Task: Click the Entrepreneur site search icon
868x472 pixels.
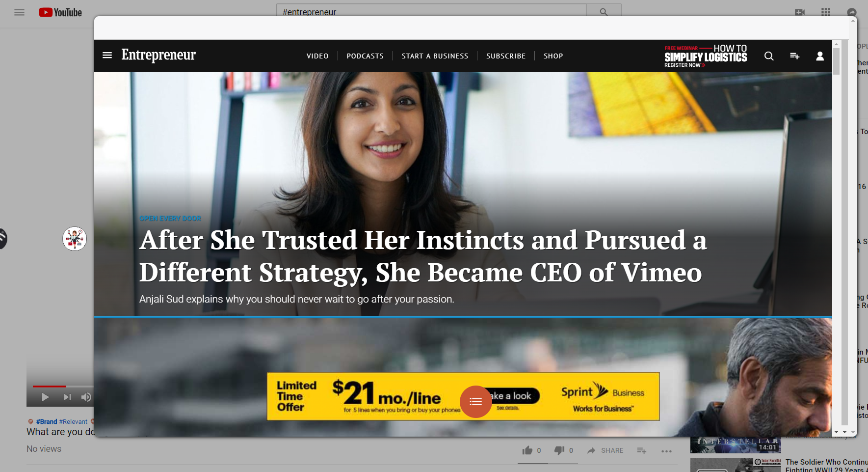Action: (x=769, y=56)
